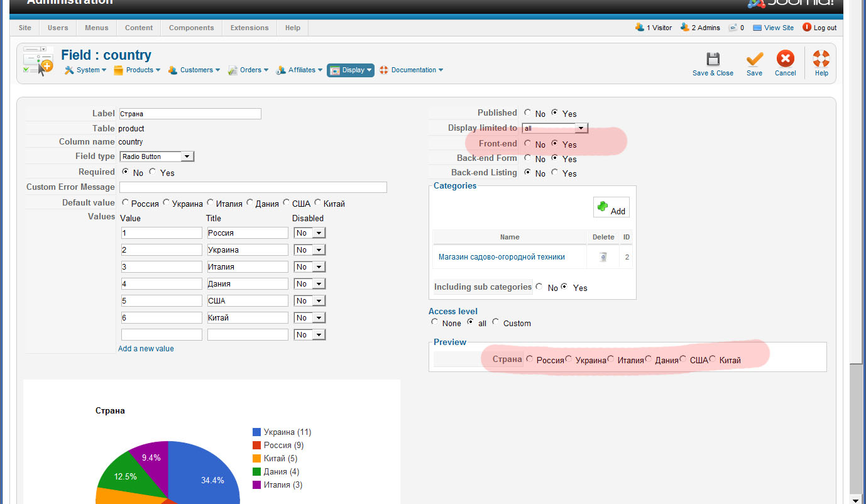Open the Site menu
This screenshot has width=866, height=504.
[x=25, y=28]
